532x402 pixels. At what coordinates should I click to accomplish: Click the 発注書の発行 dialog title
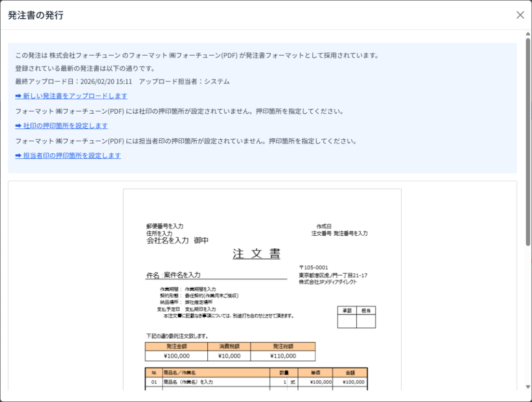point(35,15)
